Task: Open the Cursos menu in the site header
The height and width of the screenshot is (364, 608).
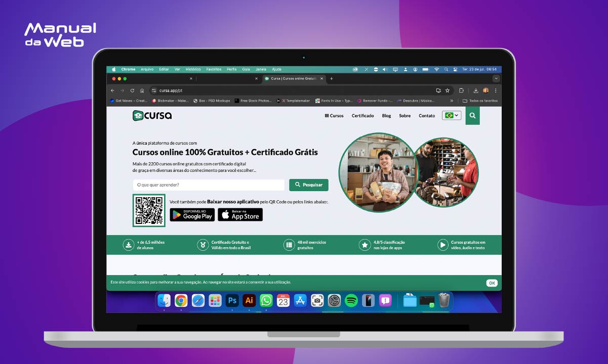Action: [334, 116]
